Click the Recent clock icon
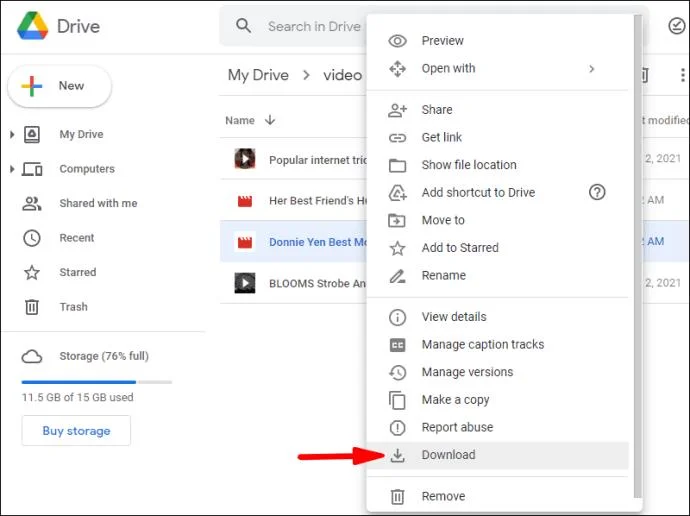Viewport: 690px width, 516px height. [x=32, y=238]
